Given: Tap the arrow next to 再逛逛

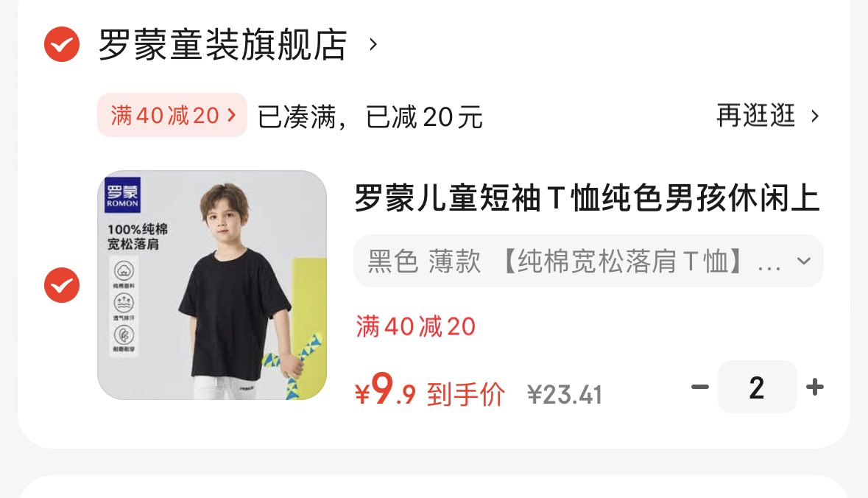Looking at the screenshot, I should 814,116.
